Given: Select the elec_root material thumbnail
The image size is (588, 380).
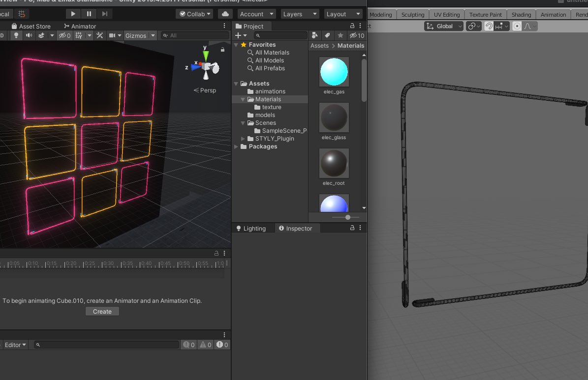Looking at the screenshot, I should pos(334,163).
